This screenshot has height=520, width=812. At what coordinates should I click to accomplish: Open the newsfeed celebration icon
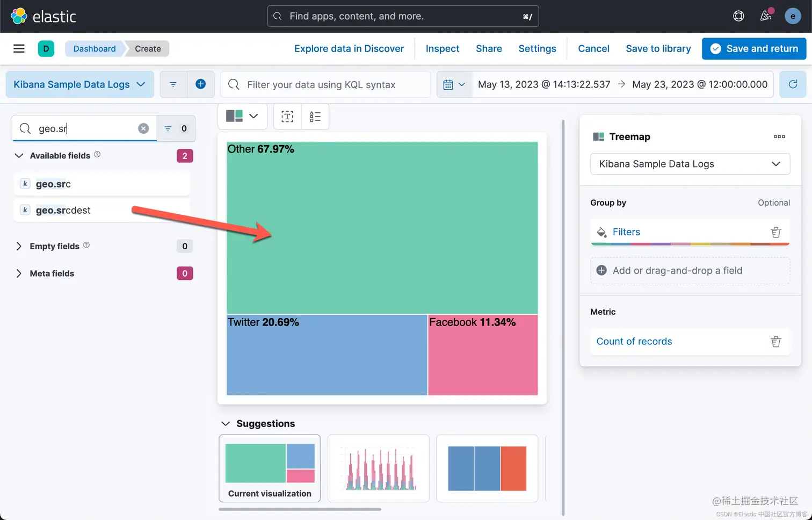click(766, 16)
